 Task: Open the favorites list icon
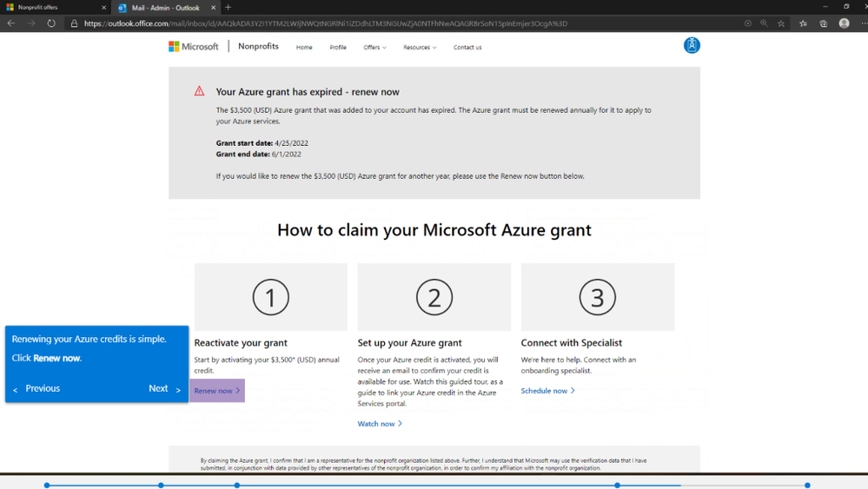click(803, 23)
